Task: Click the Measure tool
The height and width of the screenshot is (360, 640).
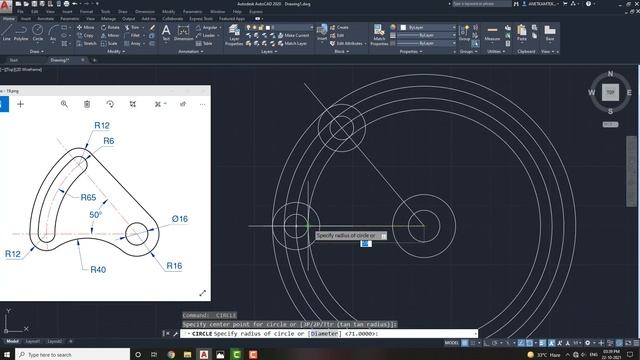Action: pyautogui.click(x=492, y=32)
